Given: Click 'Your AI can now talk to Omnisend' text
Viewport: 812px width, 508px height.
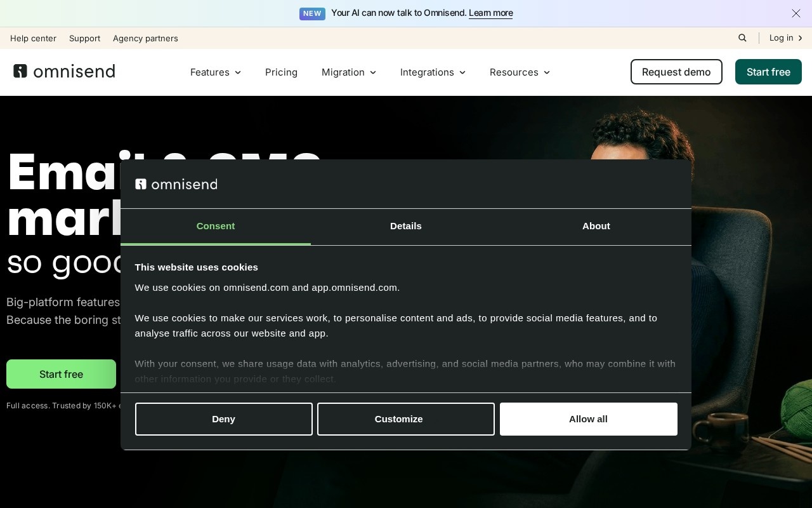Looking at the screenshot, I should click(398, 13).
